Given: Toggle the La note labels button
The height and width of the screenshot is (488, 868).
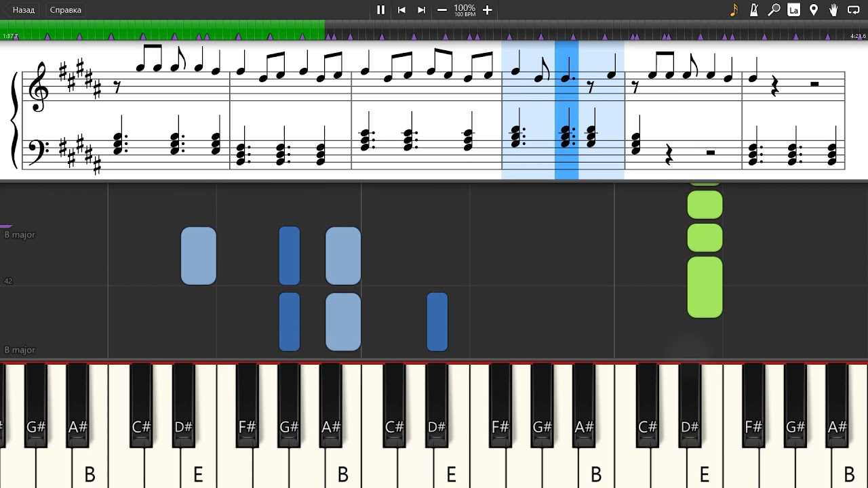Looking at the screenshot, I should [793, 9].
